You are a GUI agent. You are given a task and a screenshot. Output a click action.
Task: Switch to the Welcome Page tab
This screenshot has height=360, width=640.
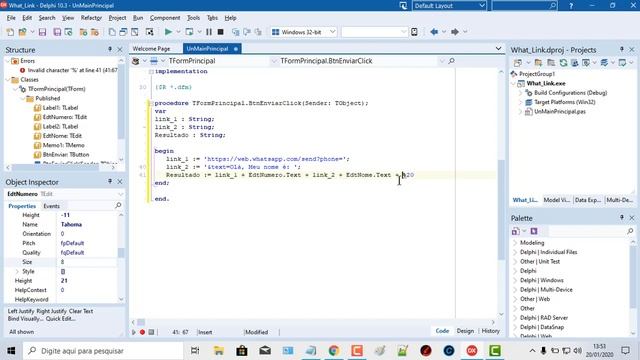point(151,49)
